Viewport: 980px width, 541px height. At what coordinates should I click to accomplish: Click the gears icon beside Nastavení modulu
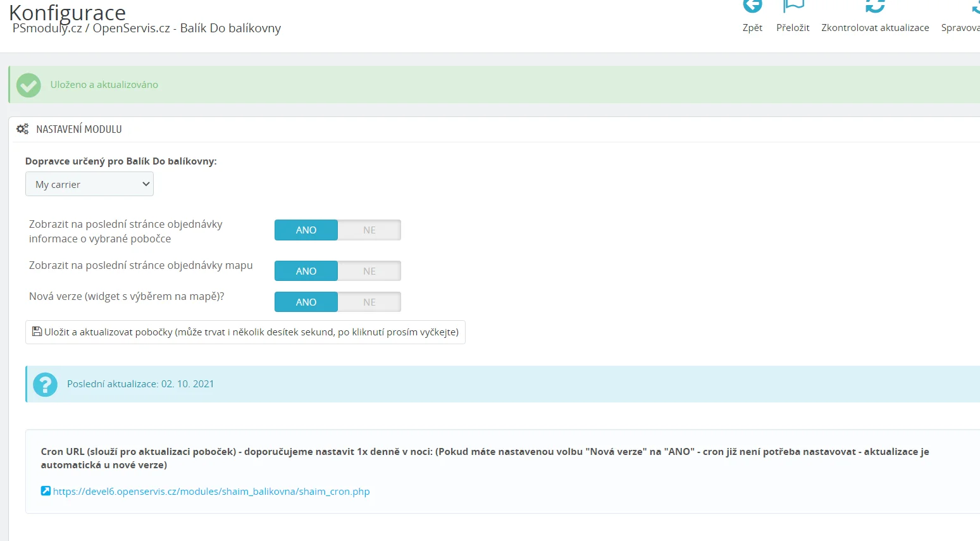23,129
